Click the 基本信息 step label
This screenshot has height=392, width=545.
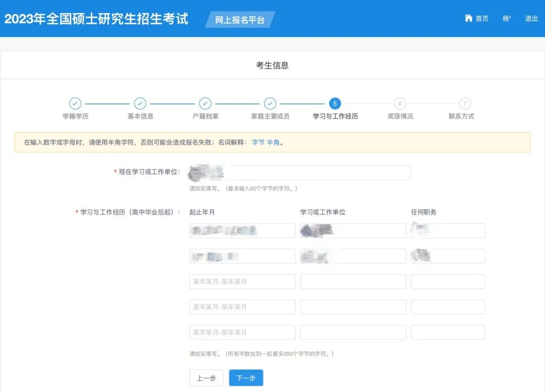click(x=140, y=116)
